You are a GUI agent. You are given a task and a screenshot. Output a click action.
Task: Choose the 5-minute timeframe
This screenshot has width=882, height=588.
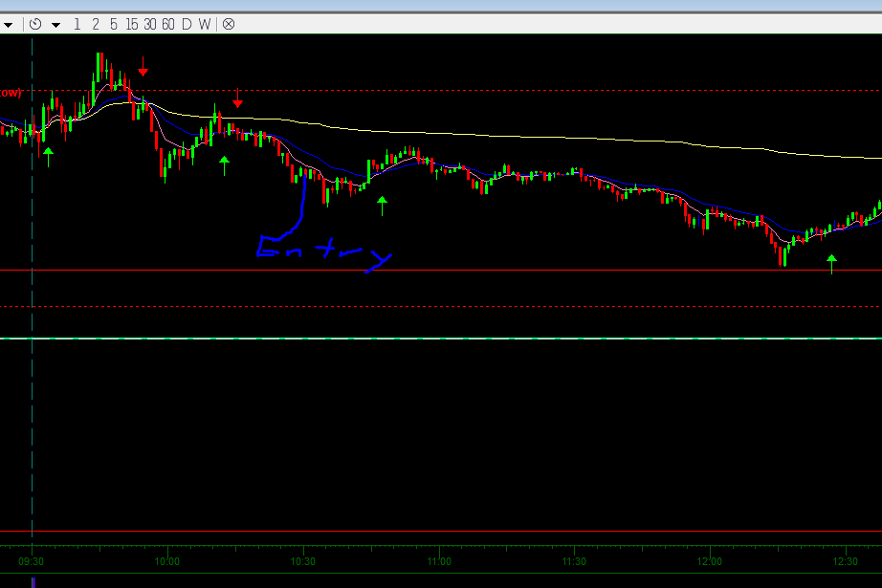[x=113, y=24]
